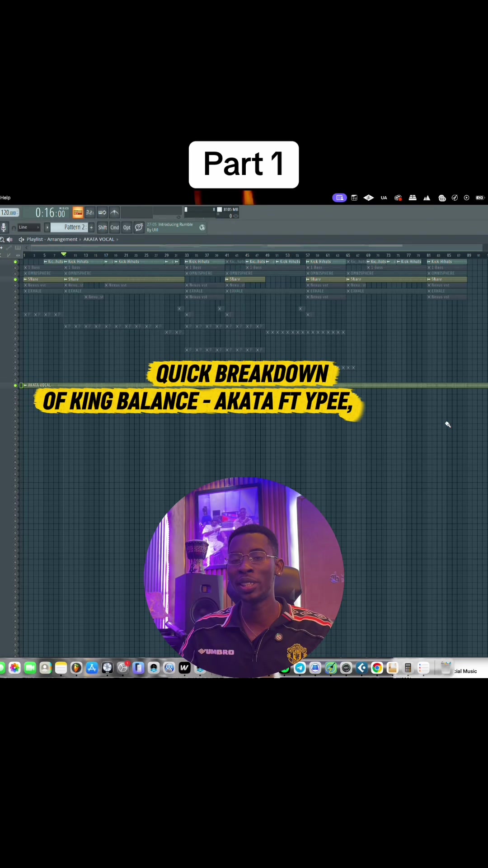
Task: Toggle mute on the 1 Bass track
Action: pos(15,268)
